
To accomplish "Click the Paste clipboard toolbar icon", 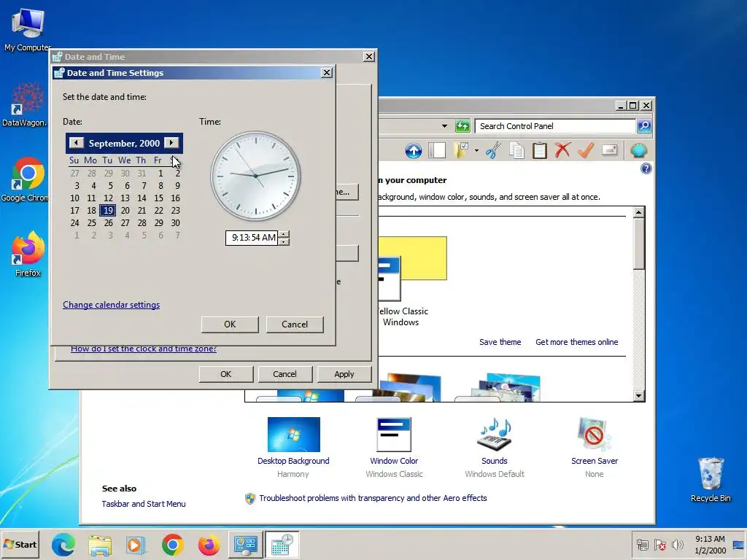I will pos(539,150).
